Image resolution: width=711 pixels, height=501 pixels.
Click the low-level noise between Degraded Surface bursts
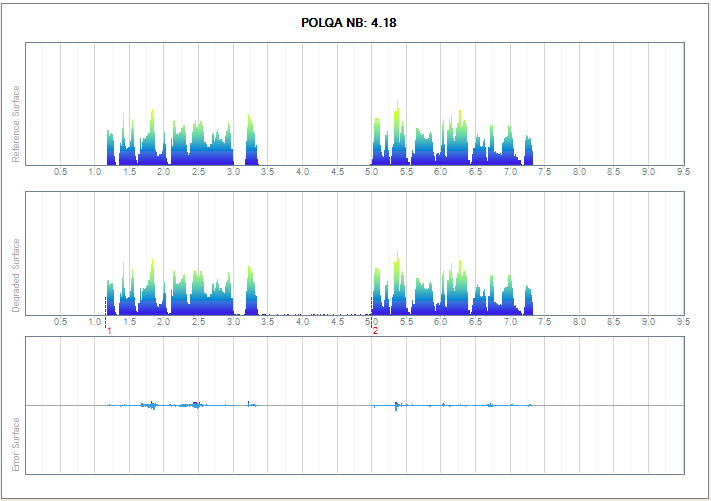315,314
